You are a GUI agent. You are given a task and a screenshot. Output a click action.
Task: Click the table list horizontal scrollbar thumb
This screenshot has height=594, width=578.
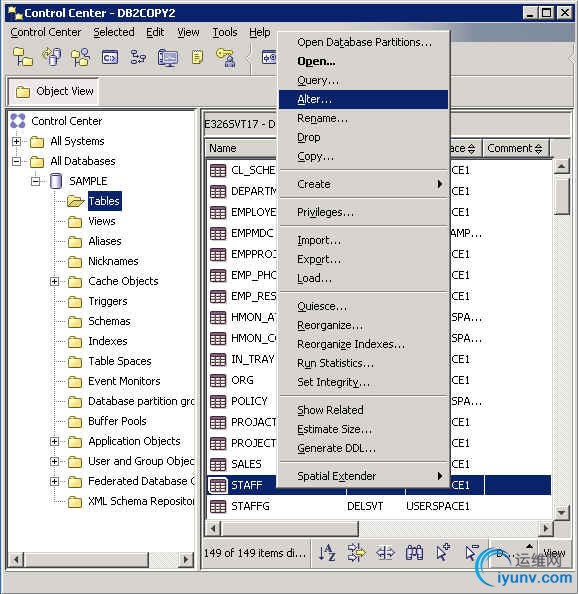[x=289, y=528]
